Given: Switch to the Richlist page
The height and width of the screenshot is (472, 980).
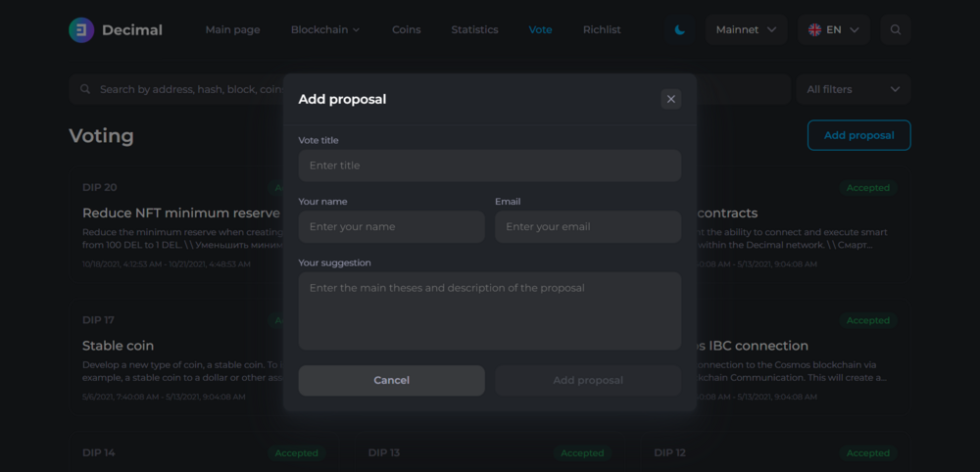Looking at the screenshot, I should coord(602,29).
